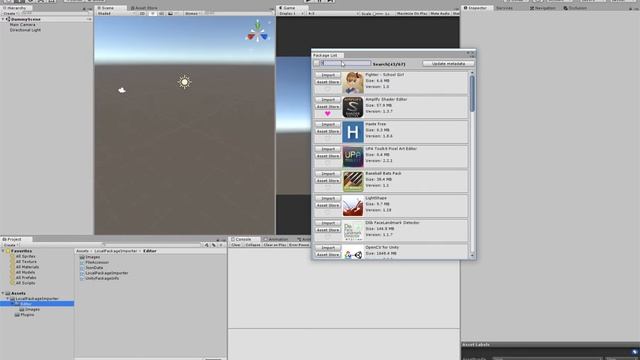Toggle the favorite heart on Baseball Bats Pack

tap(328, 187)
